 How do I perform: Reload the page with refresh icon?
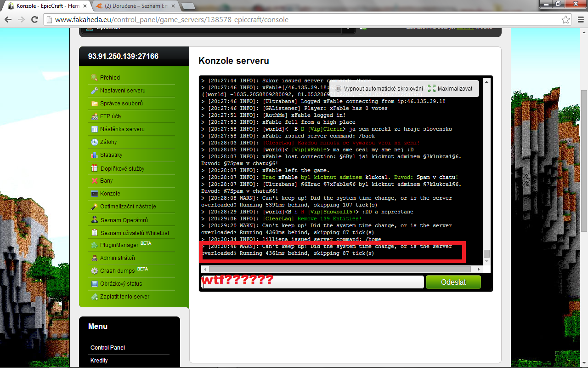(x=34, y=20)
